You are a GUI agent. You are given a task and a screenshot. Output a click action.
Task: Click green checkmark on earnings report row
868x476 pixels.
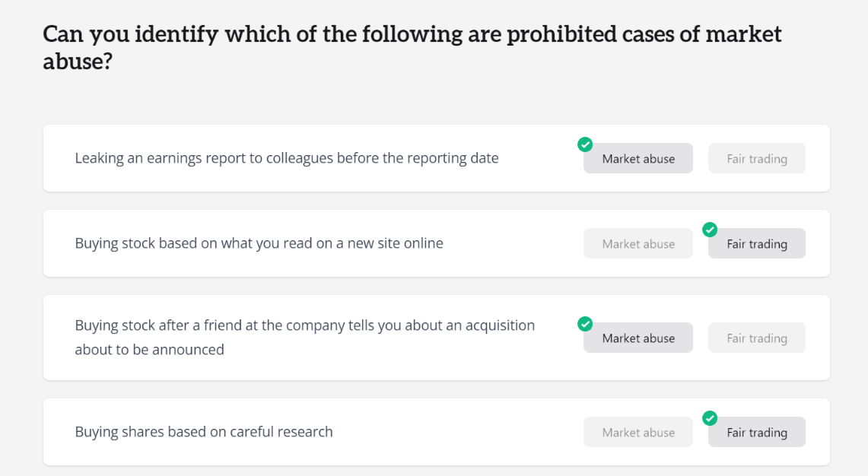(585, 144)
